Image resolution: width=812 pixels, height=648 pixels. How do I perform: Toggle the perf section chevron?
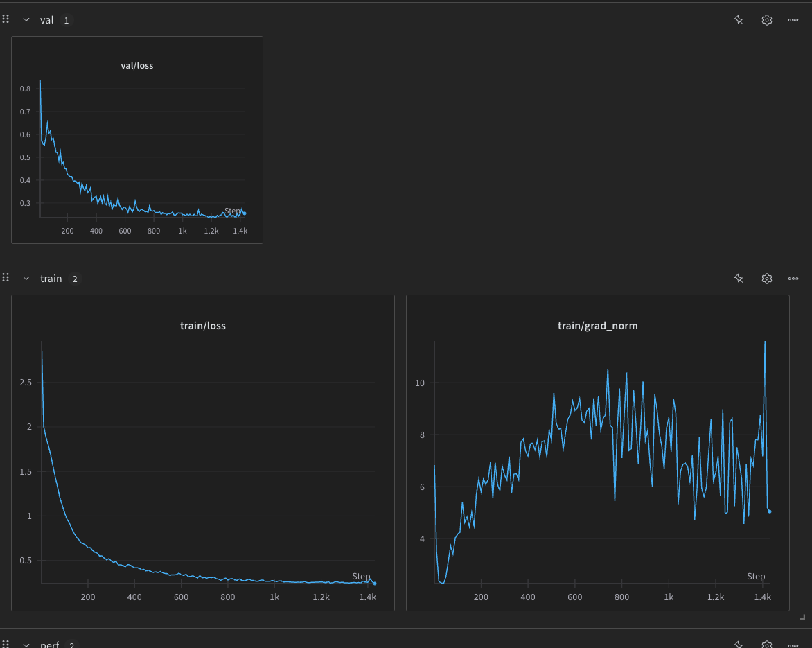(x=26, y=644)
